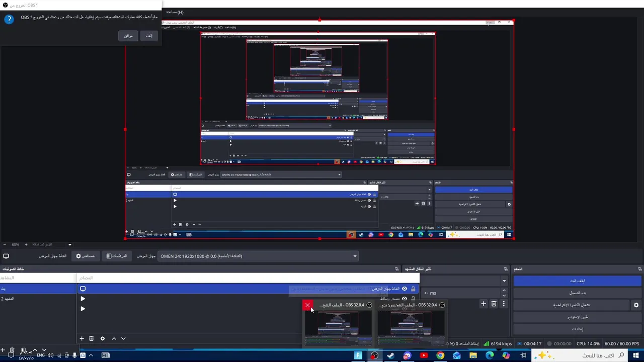The height and width of the screenshot is (362, 644).
Task: Click the 60.00 / 60.00 FPS status
Action: point(623,344)
